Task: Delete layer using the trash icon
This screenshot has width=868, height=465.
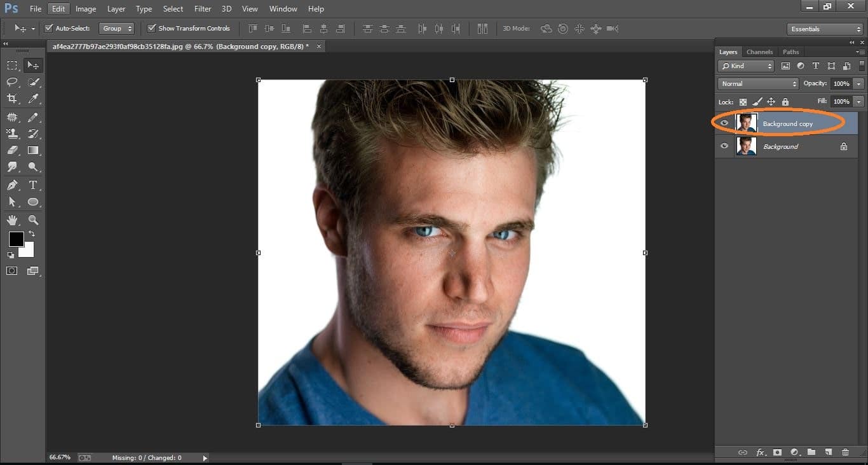Action: [x=845, y=452]
